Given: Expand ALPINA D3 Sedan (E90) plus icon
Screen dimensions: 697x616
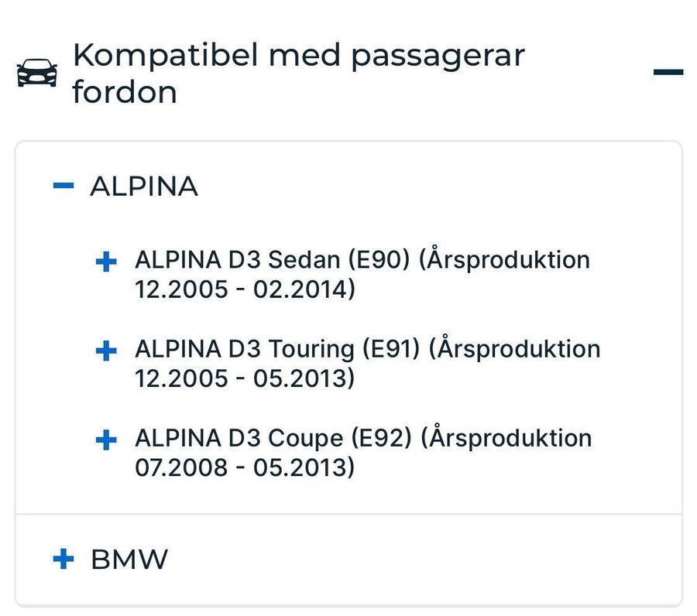Looking at the screenshot, I should (x=106, y=262).
